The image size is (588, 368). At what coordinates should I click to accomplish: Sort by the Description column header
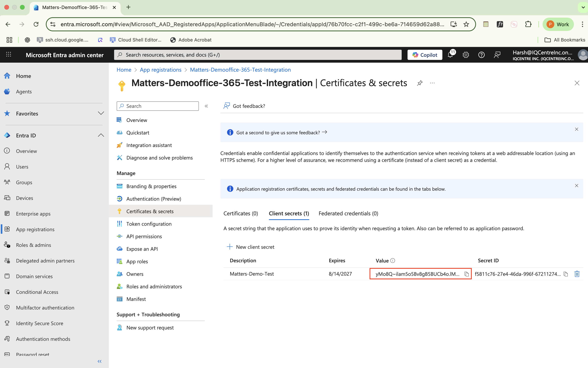pyautogui.click(x=243, y=261)
